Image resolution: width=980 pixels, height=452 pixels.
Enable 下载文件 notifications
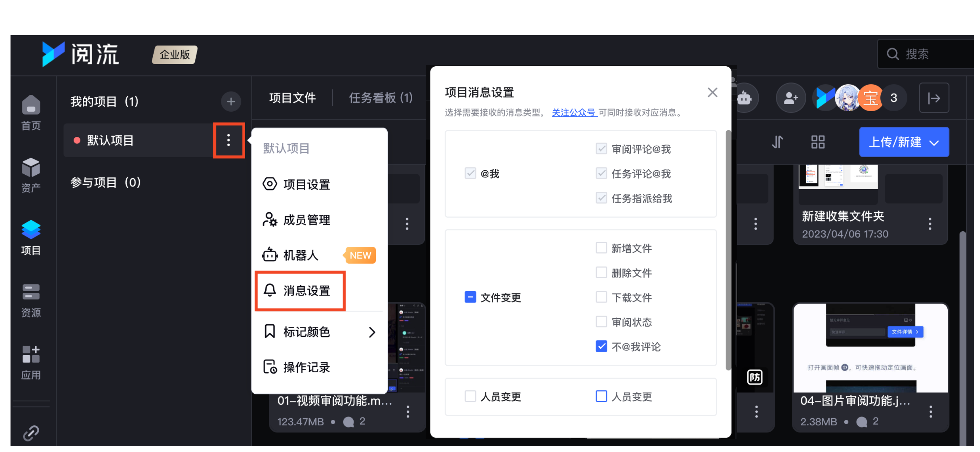601,297
